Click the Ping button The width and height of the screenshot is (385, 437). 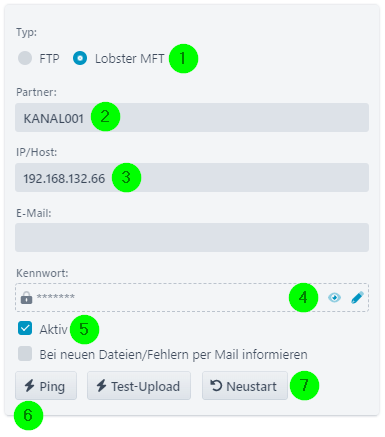pos(46,386)
